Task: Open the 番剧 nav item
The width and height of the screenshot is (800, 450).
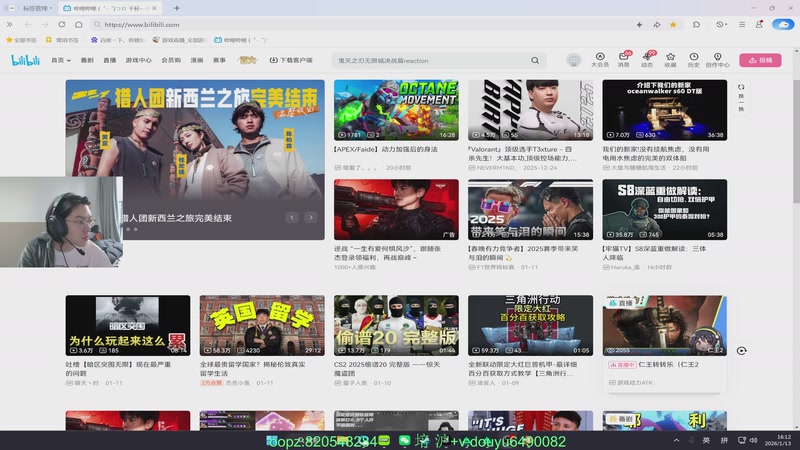Action: click(x=87, y=60)
